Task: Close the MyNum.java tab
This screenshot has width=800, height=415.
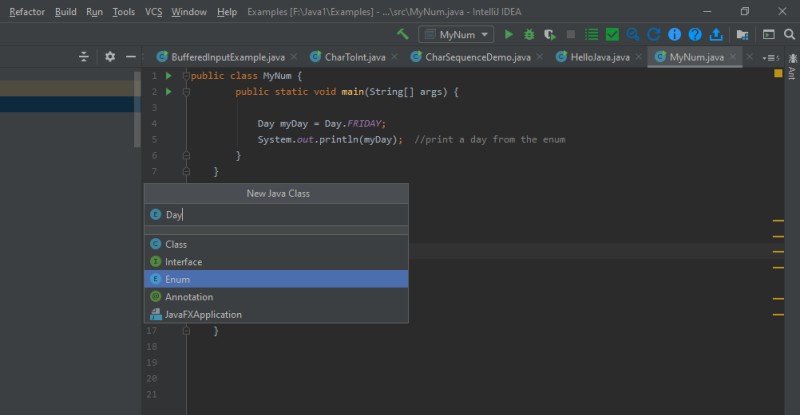Action: pos(733,57)
